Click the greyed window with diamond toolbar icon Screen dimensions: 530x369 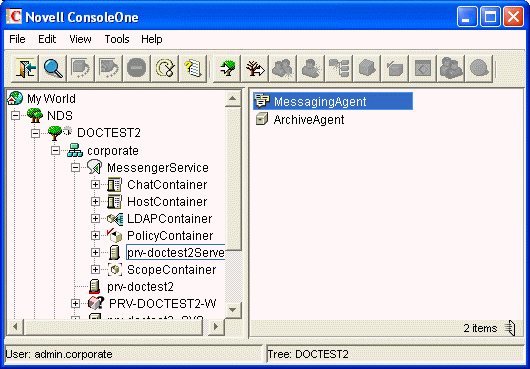point(423,69)
